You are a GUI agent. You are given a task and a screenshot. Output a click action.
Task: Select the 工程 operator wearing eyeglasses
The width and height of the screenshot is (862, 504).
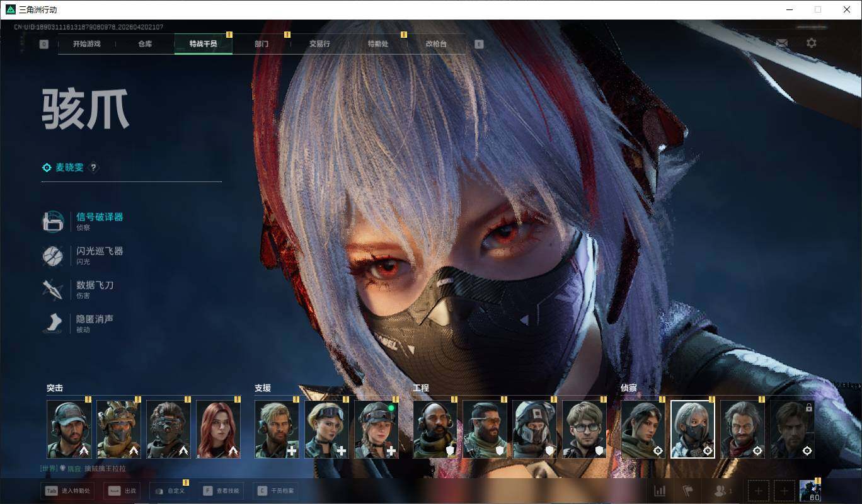585,429
